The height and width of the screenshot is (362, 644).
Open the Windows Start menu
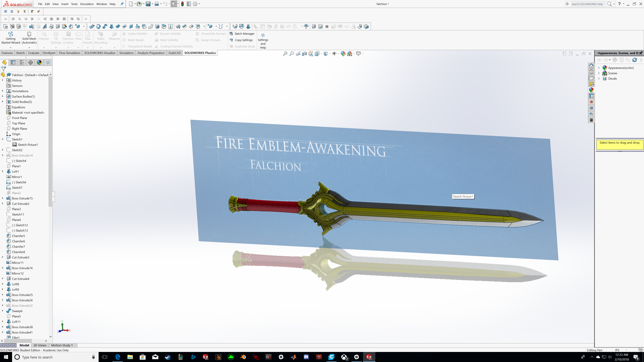[x=6, y=357]
